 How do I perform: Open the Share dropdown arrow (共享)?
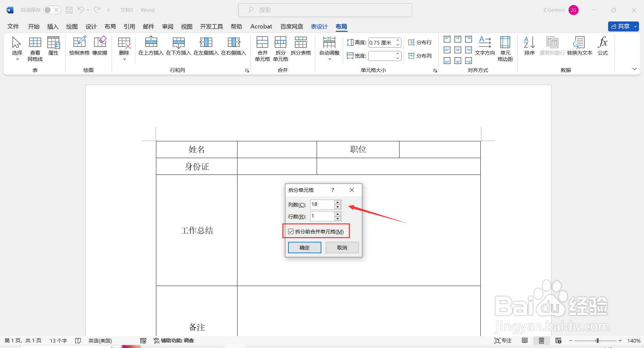tap(635, 26)
